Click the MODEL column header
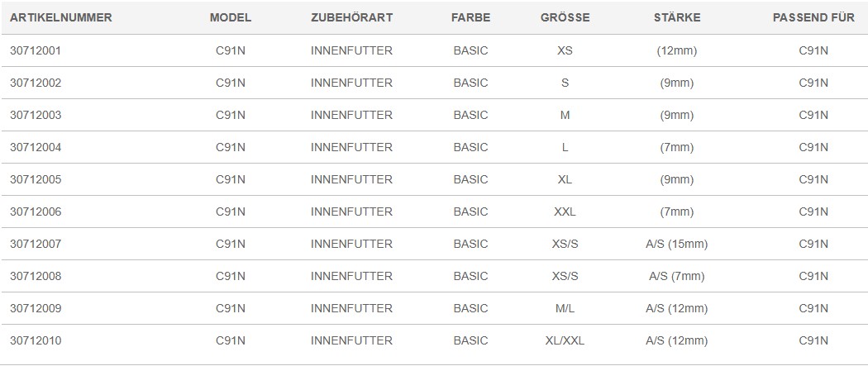 point(231,17)
